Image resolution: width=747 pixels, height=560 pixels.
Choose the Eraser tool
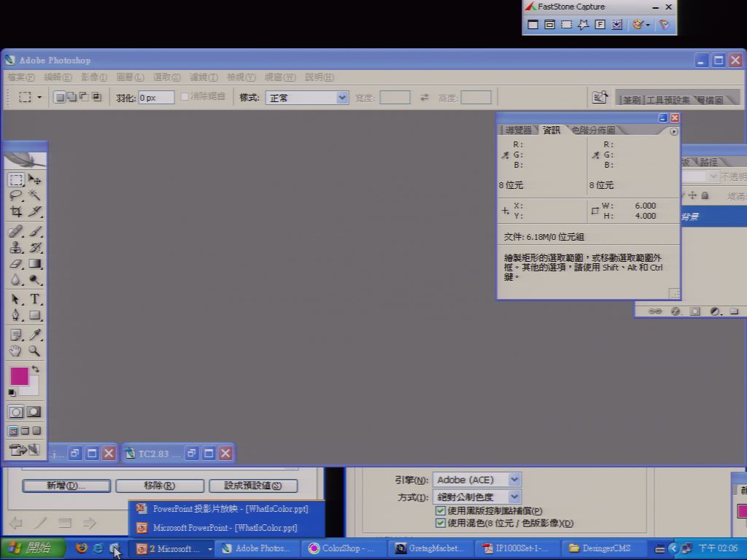(16, 263)
